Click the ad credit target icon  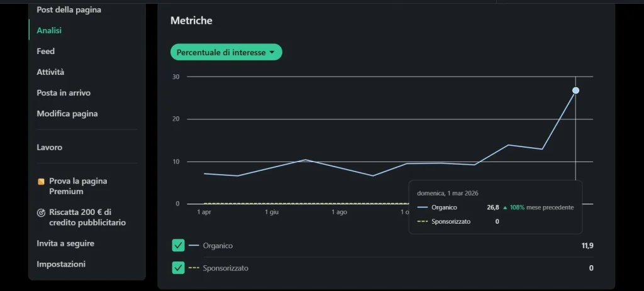click(41, 212)
